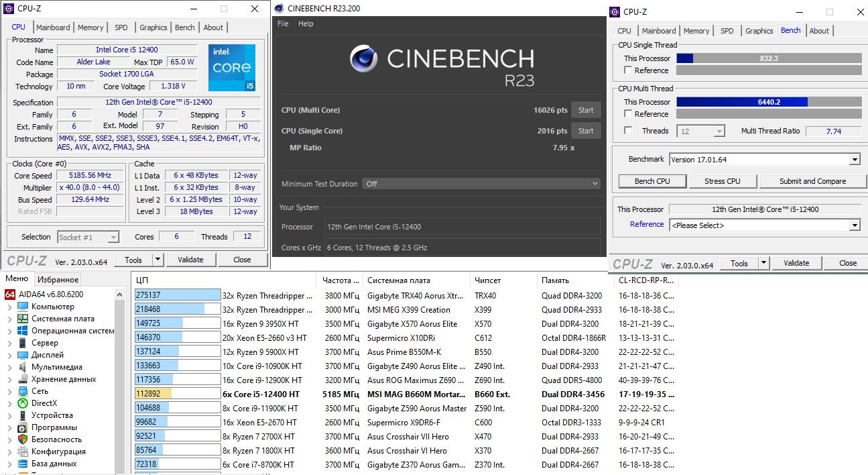The image size is (868, 475).
Task: Switch to Graphics tab in CPU-Z Bench window
Action: (x=759, y=31)
